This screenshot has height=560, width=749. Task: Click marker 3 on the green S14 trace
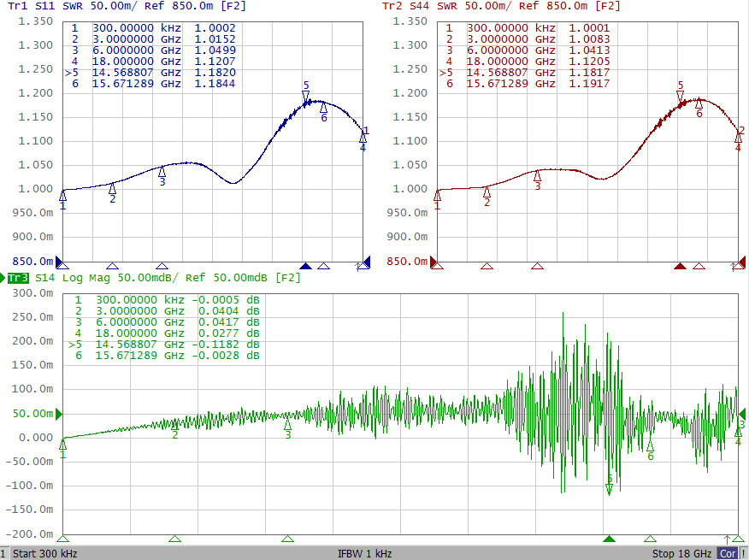(287, 424)
